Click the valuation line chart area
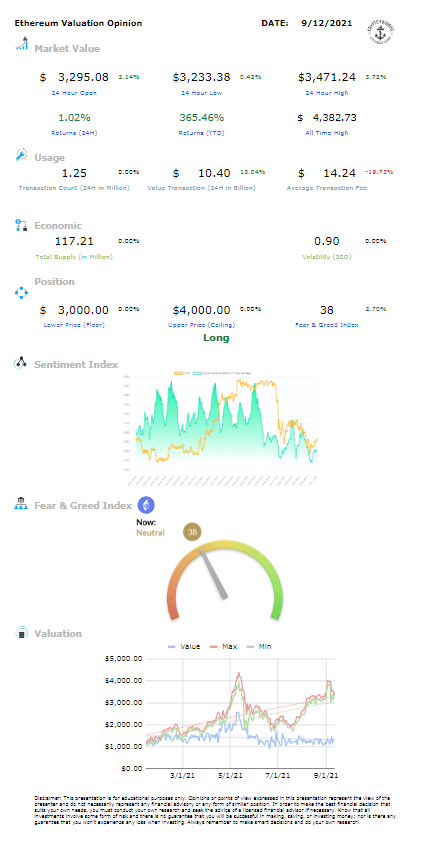The width and height of the screenshot is (433, 846). (x=240, y=713)
